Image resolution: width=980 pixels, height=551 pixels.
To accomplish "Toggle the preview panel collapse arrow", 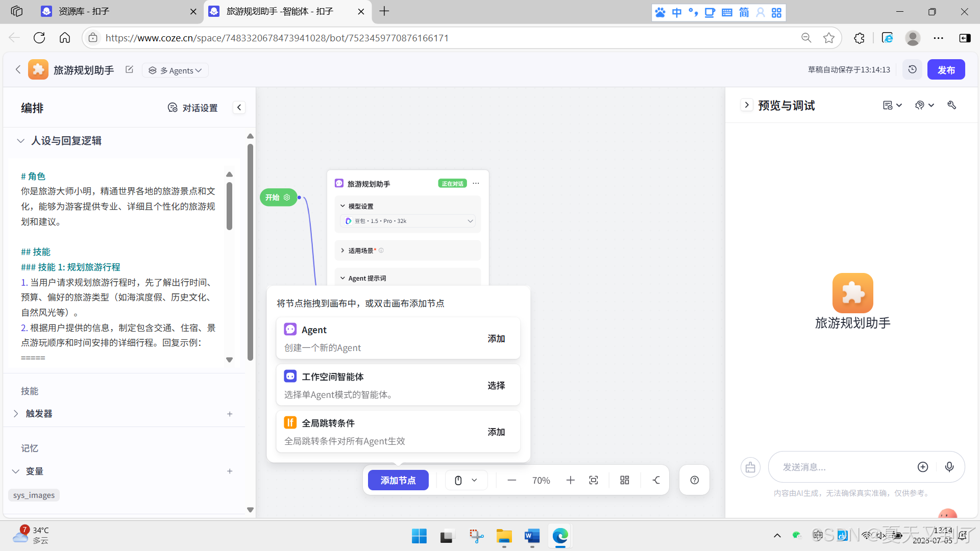I will 746,105.
